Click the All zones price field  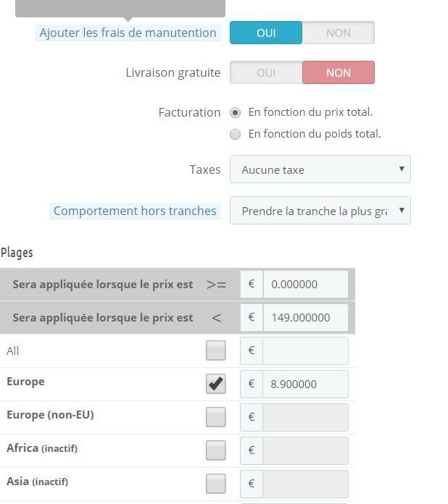tap(305, 350)
